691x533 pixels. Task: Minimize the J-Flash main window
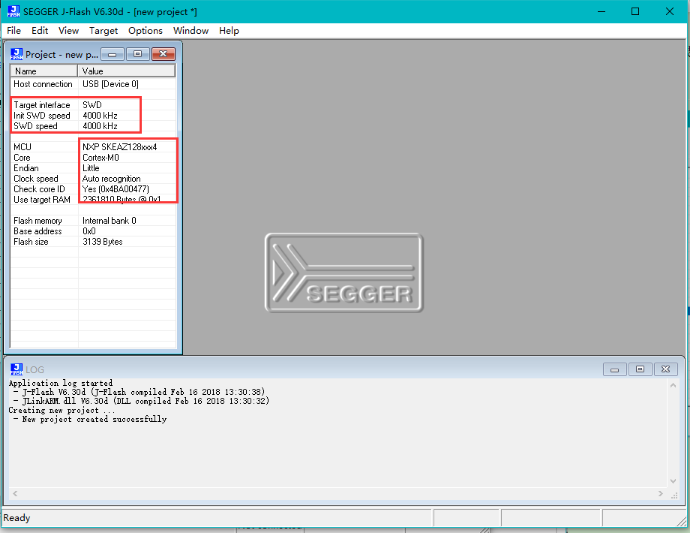coord(602,11)
